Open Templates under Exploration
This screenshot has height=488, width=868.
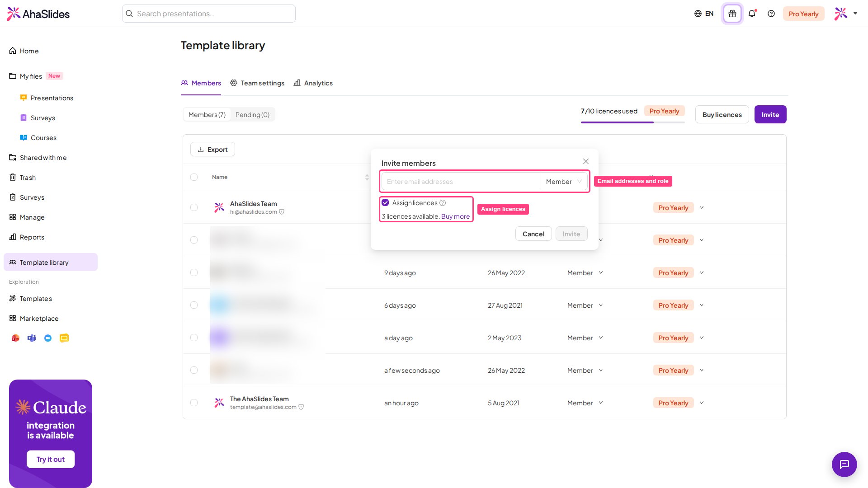[x=30, y=299]
